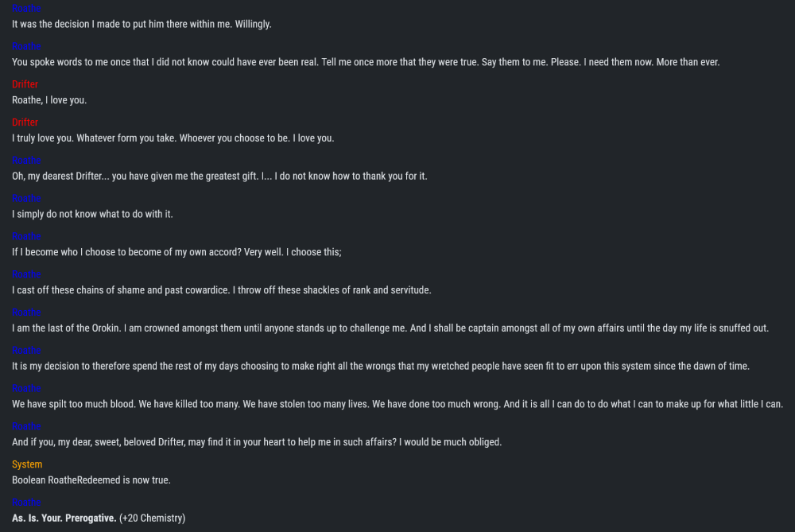
Task: Click Roathe name above "I simply do not know"
Action: [26, 198]
